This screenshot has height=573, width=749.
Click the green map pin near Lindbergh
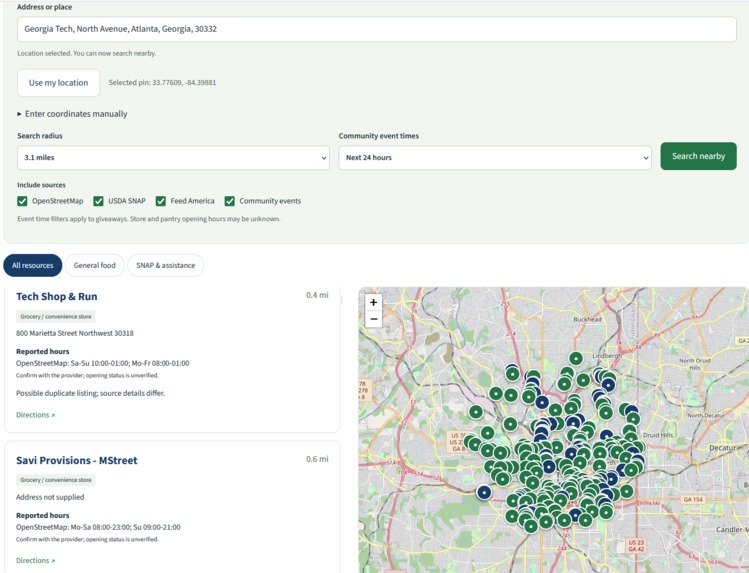point(576,358)
